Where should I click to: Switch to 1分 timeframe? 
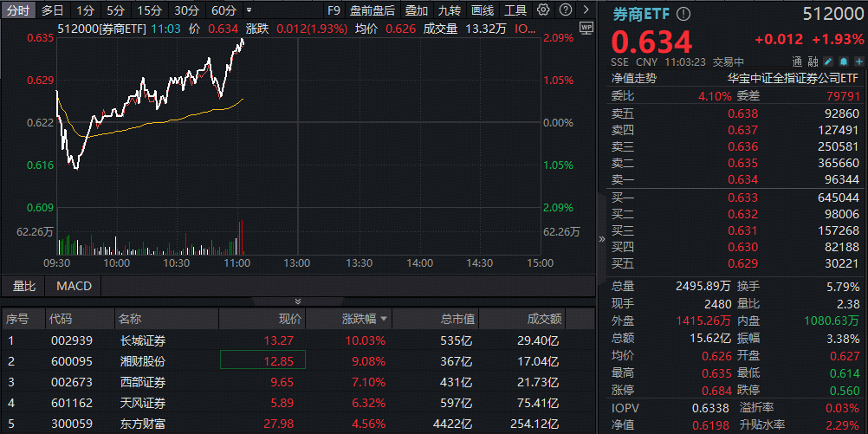coord(85,10)
